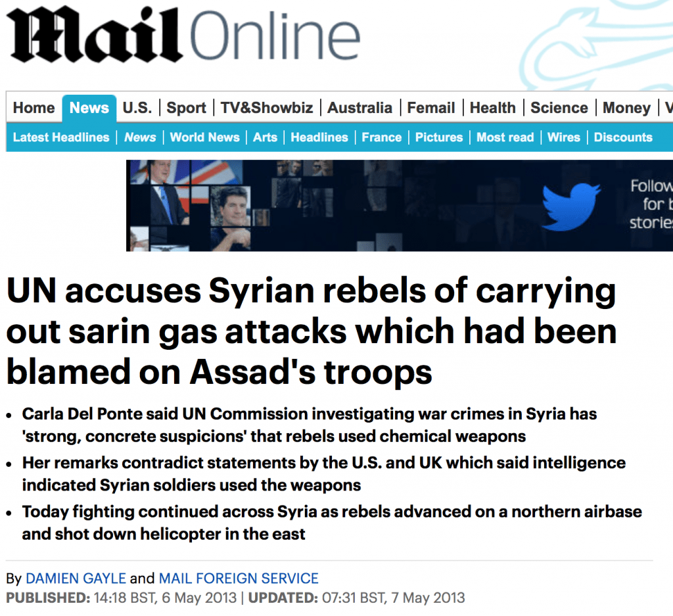This screenshot has height=616, width=673.
Task: Select the U.S. section tab
Action: (x=137, y=107)
